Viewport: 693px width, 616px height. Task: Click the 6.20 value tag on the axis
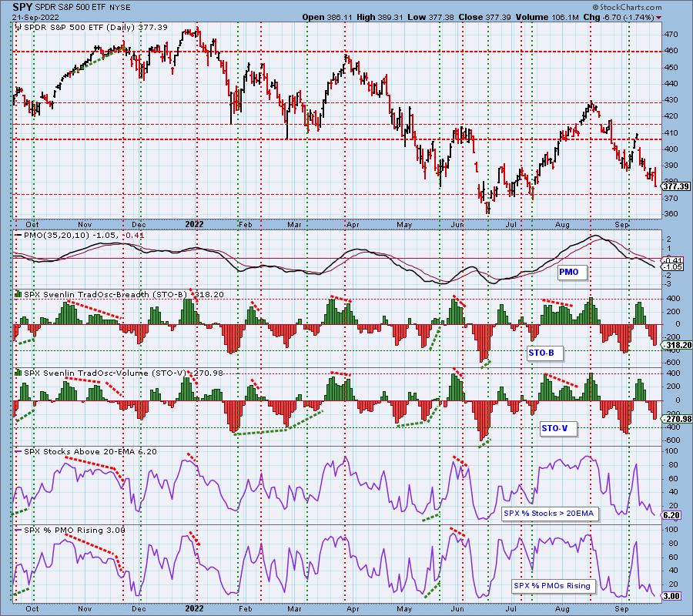[671, 515]
